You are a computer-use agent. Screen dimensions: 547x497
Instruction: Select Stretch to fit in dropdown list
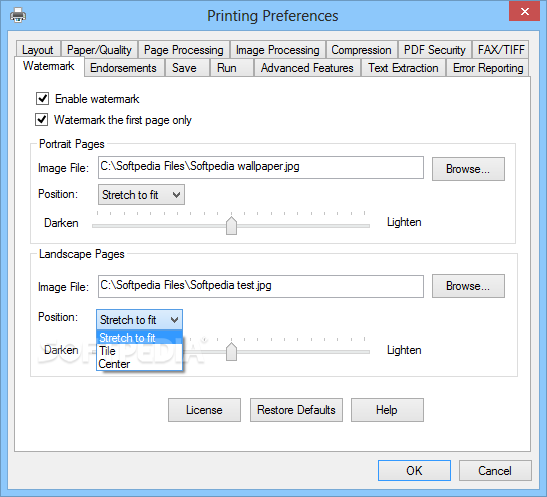pos(139,337)
